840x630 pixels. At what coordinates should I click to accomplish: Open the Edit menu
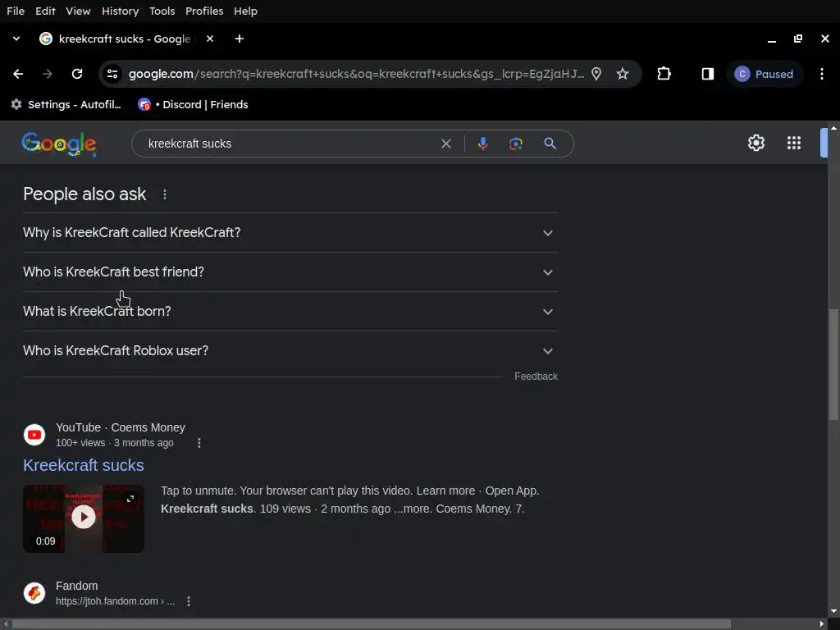click(x=45, y=11)
